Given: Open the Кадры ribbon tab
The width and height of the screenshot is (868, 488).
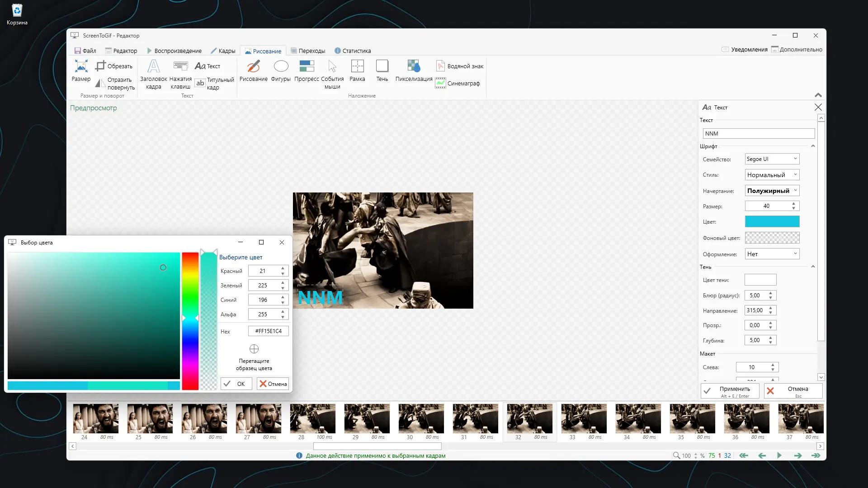Looking at the screenshot, I should 223,51.
